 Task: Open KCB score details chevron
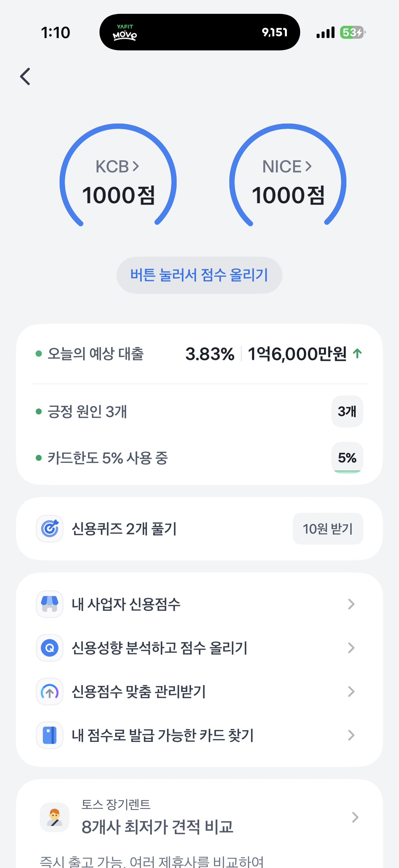pos(136,167)
